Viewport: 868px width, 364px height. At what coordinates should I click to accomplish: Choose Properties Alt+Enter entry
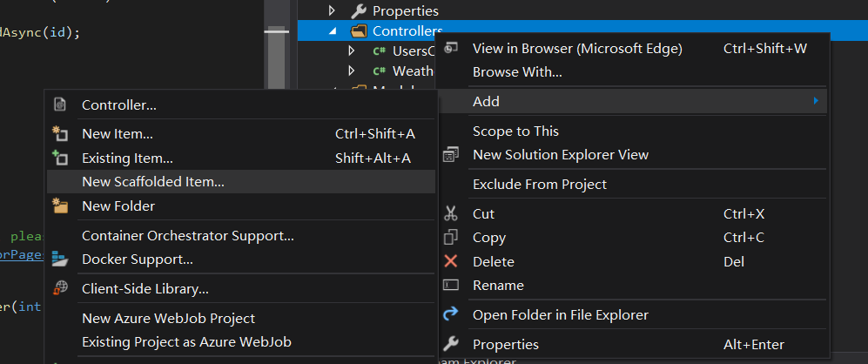tap(633, 345)
